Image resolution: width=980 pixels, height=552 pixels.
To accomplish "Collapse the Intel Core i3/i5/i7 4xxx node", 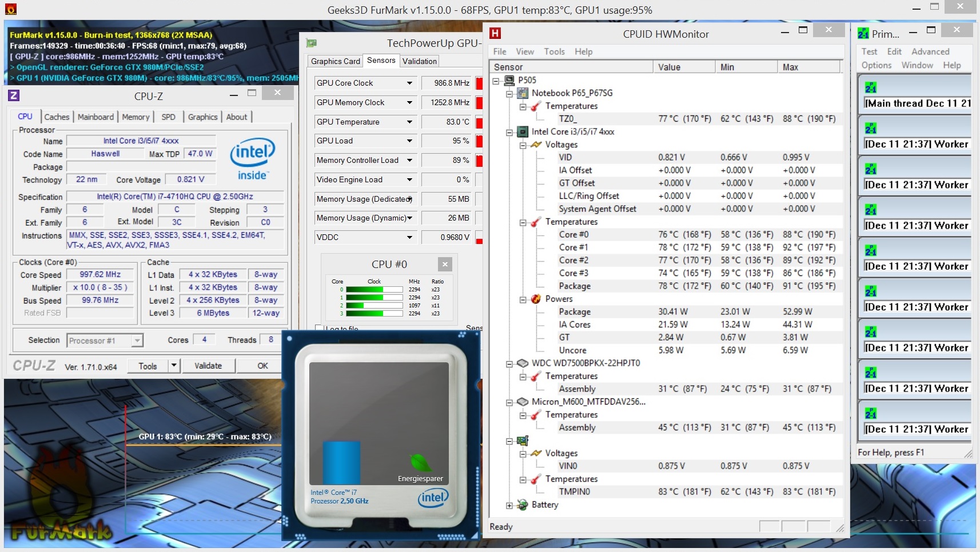I will click(509, 132).
